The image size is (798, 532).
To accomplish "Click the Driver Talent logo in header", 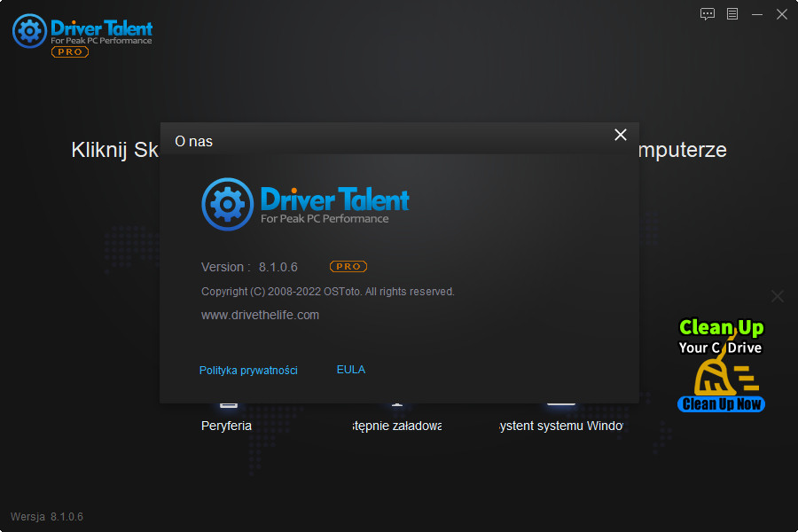I will pos(82,32).
